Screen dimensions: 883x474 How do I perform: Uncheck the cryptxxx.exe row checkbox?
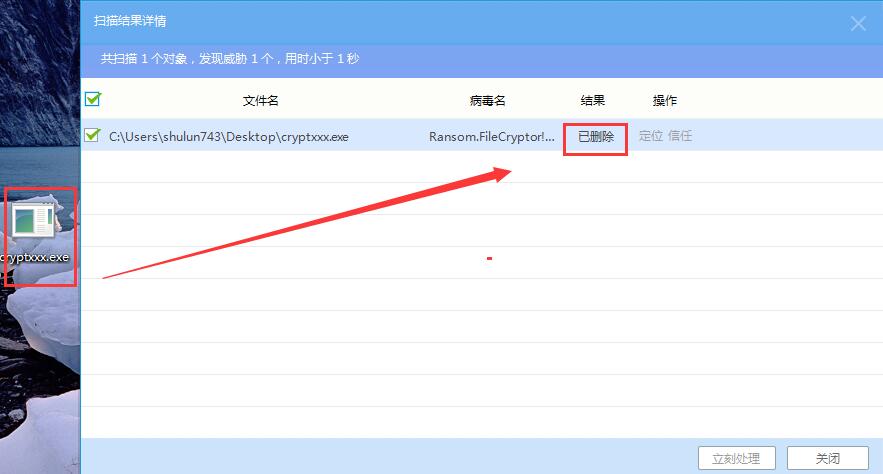coord(92,135)
